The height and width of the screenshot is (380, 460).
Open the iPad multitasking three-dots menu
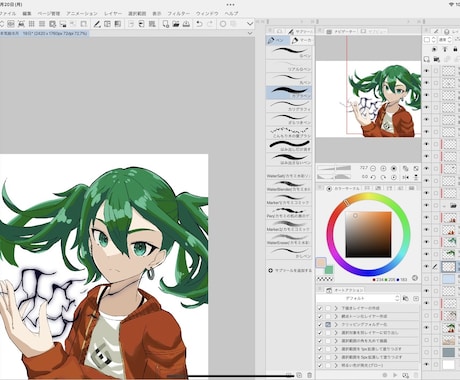(x=230, y=5)
